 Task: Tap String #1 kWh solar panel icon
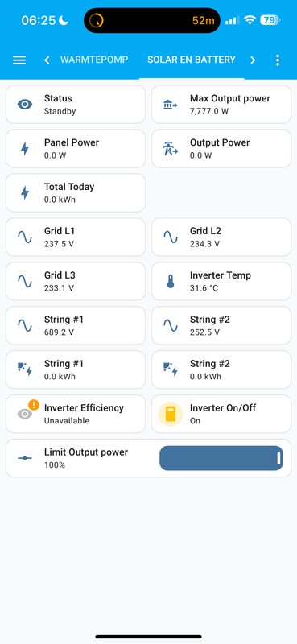[25, 369]
